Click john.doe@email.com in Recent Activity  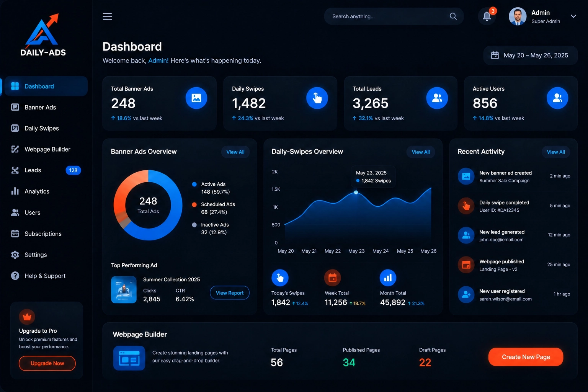[x=501, y=240]
